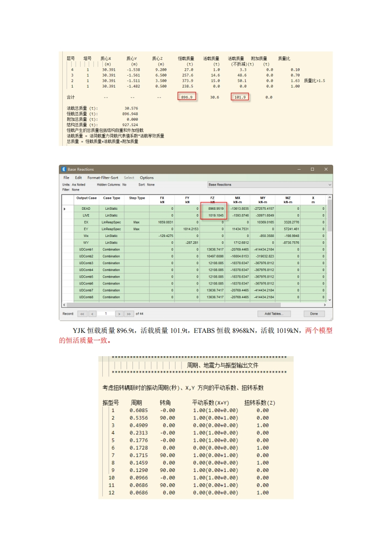Screen dimensions: 392x555
Task: Select the UDComb8 row cell
Action: pos(87,297)
